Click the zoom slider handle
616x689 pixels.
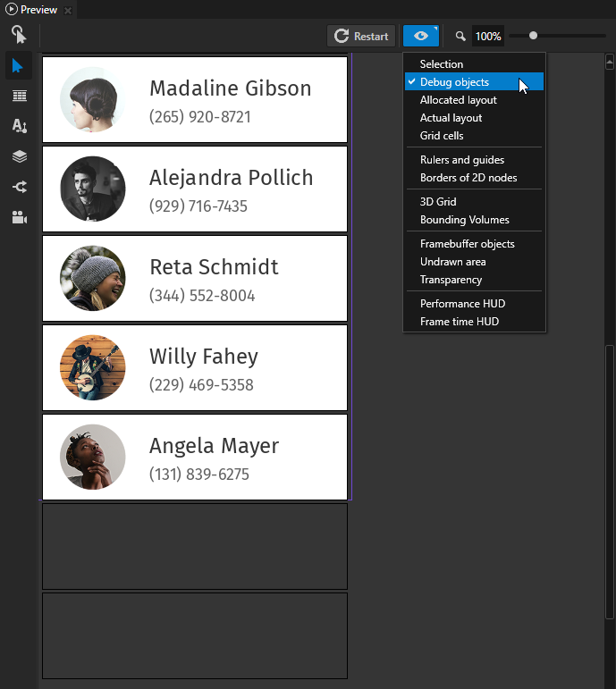534,36
